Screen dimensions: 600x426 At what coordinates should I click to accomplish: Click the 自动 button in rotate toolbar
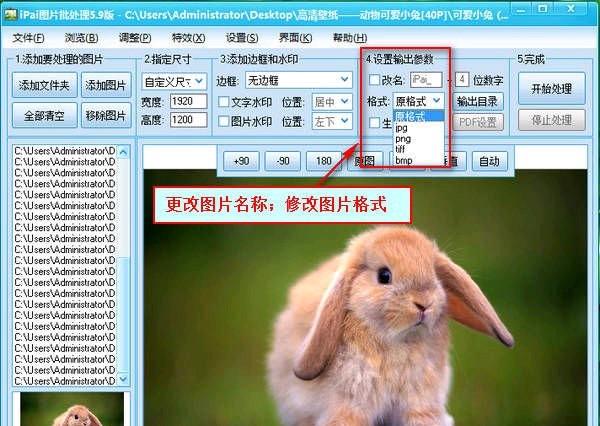click(x=487, y=160)
